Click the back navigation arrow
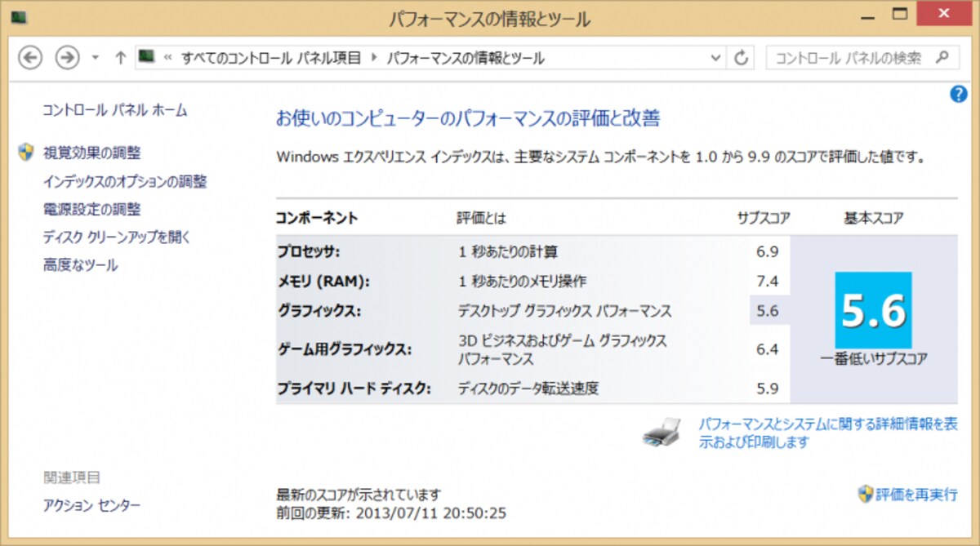 pyautogui.click(x=30, y=58)
